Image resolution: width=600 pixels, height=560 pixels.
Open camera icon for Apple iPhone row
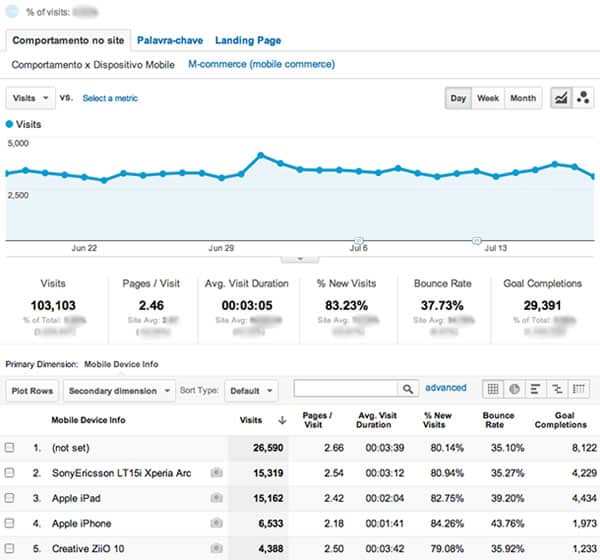(x=216, y=523)
